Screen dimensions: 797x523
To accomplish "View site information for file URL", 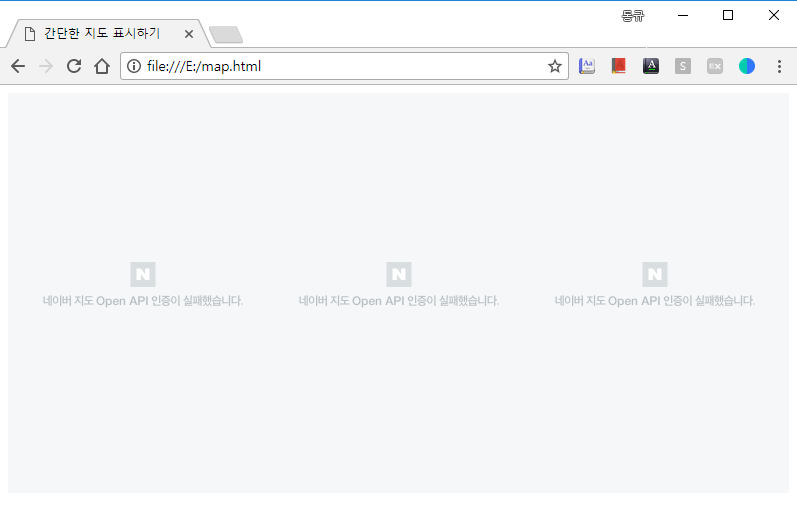I will pos(134,66).
